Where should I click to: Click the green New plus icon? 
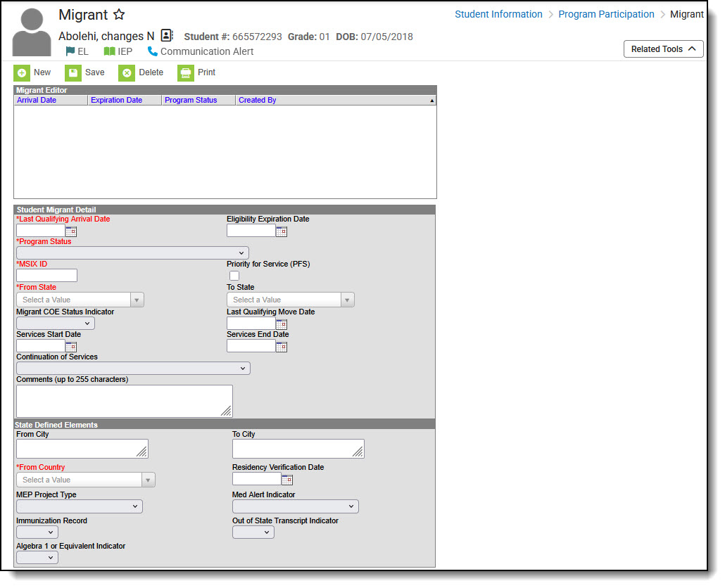coord(22,73)
